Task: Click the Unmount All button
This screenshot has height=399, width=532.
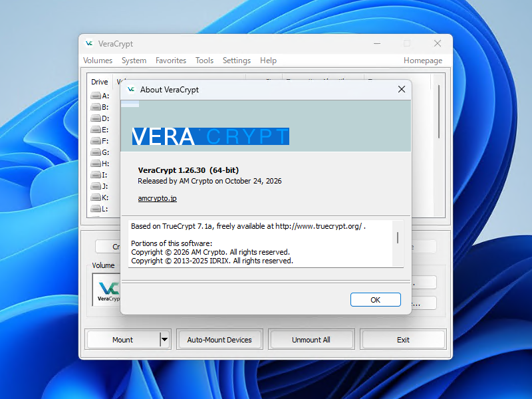Action: pyautogui.click(x=311, y=340)
